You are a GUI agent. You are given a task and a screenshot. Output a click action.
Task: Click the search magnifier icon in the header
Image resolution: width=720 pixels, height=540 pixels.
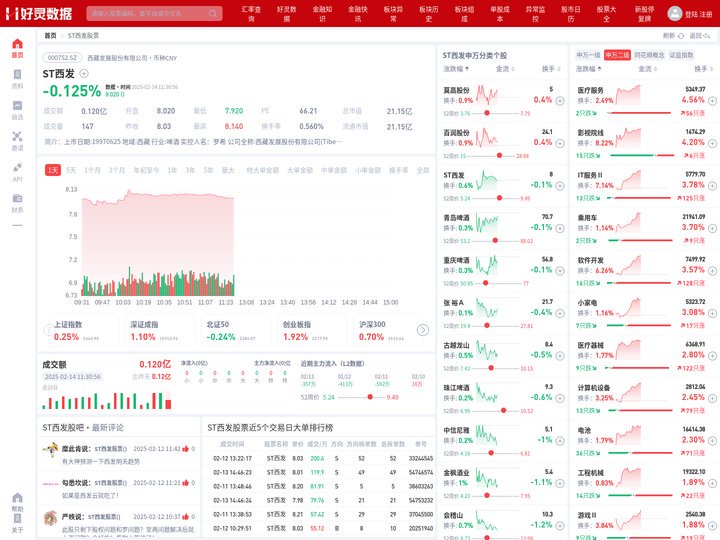click(213, 13)
